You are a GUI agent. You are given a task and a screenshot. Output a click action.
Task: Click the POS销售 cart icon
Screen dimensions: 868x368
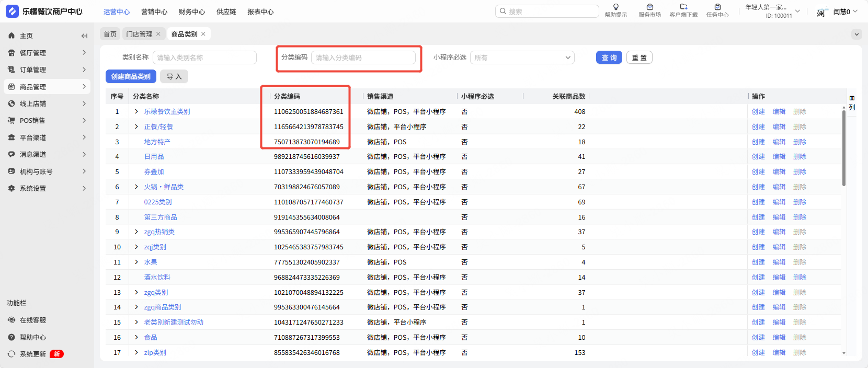[12, 120]
